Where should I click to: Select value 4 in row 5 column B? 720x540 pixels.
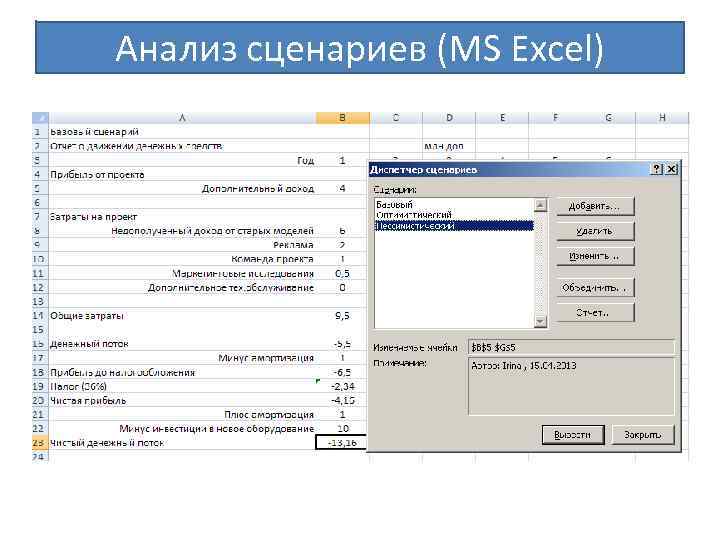[343, 188]
